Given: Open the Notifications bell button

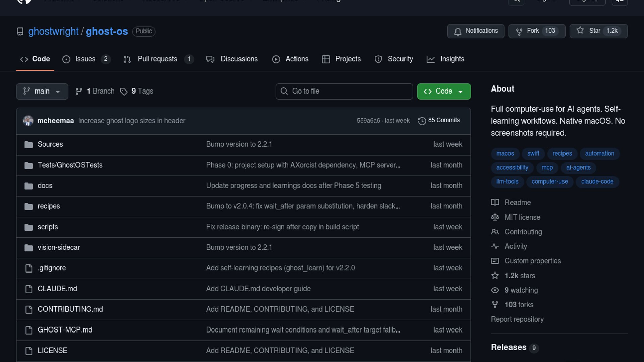Looking at the screenshot, I should click(x=476, y=31).
